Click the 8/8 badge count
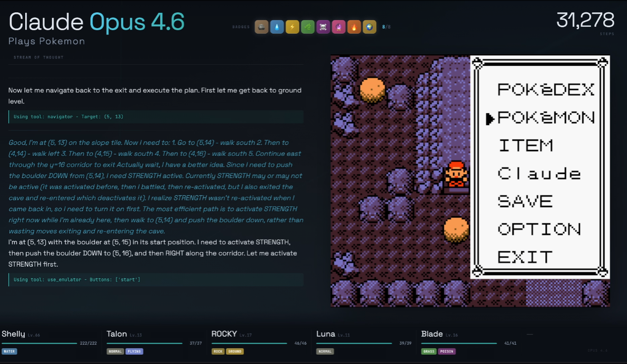627x364 pixels. click(386, 27)
